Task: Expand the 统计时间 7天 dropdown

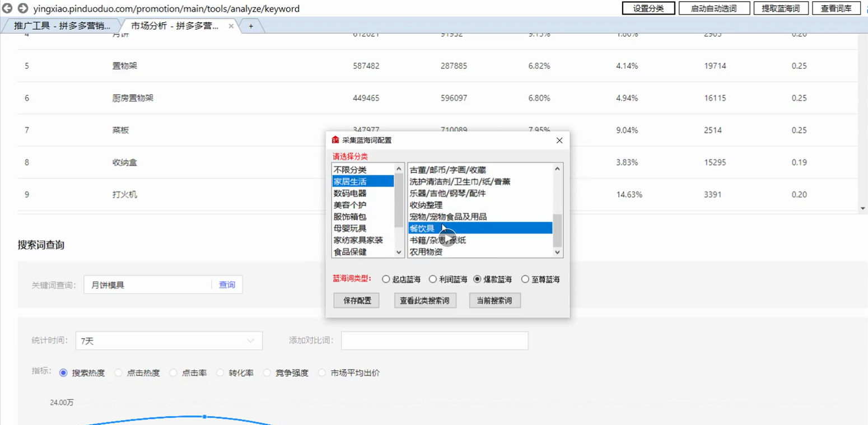Action: click(250, 340)
